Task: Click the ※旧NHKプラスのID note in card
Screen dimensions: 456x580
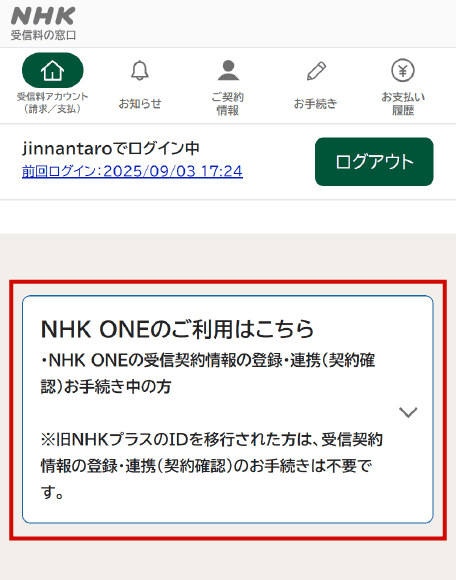Action: point(212,466)
